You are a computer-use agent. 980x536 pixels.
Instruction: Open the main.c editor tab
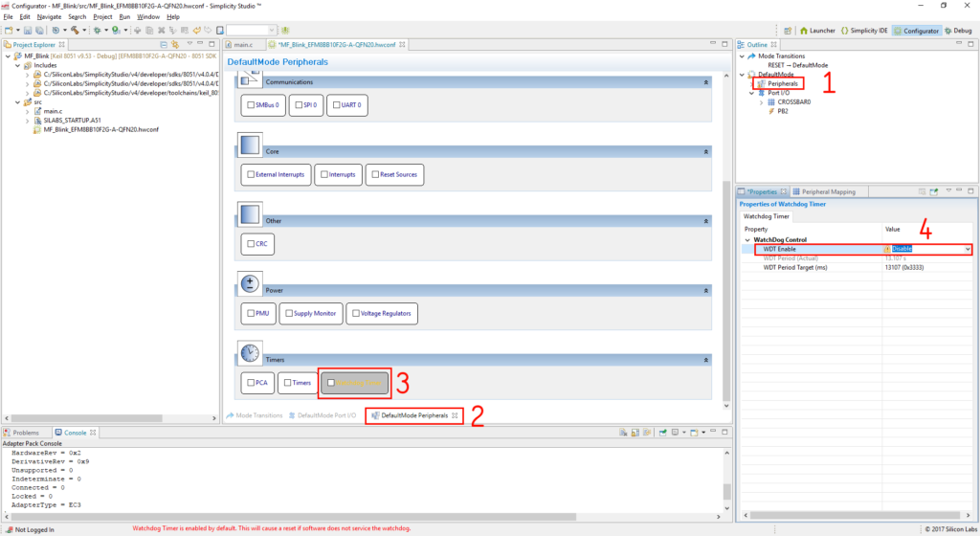[x=242, y=45]
